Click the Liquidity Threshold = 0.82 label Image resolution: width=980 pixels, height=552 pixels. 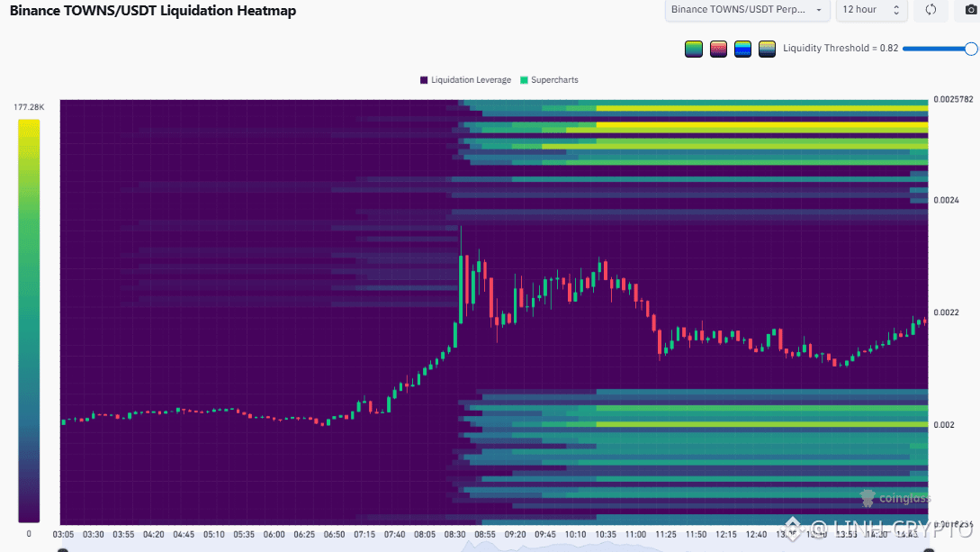point(841,48)
